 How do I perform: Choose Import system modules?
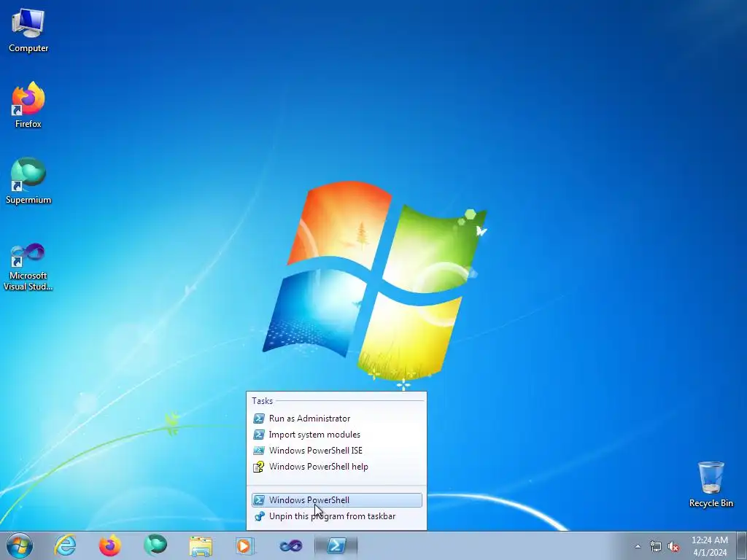[x=336, y=435]
